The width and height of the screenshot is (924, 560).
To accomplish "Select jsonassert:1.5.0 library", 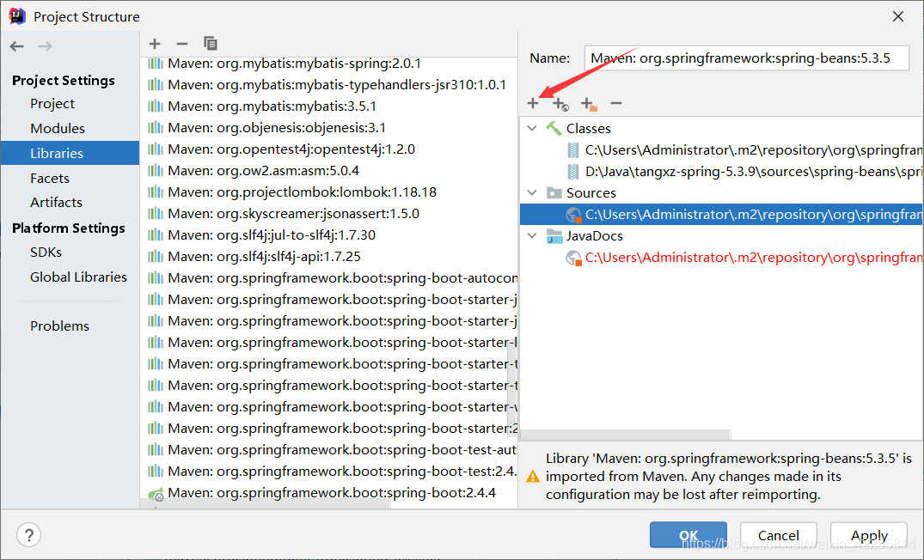I will click(x=329, y=214).
